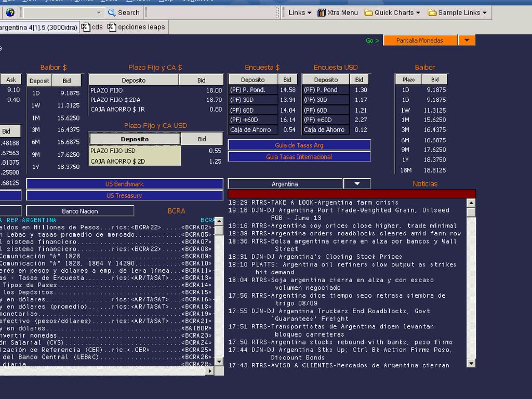532x399 pixels.
Task: Click the globe help icon in toolbar
Action: click(x=10, y=12)
